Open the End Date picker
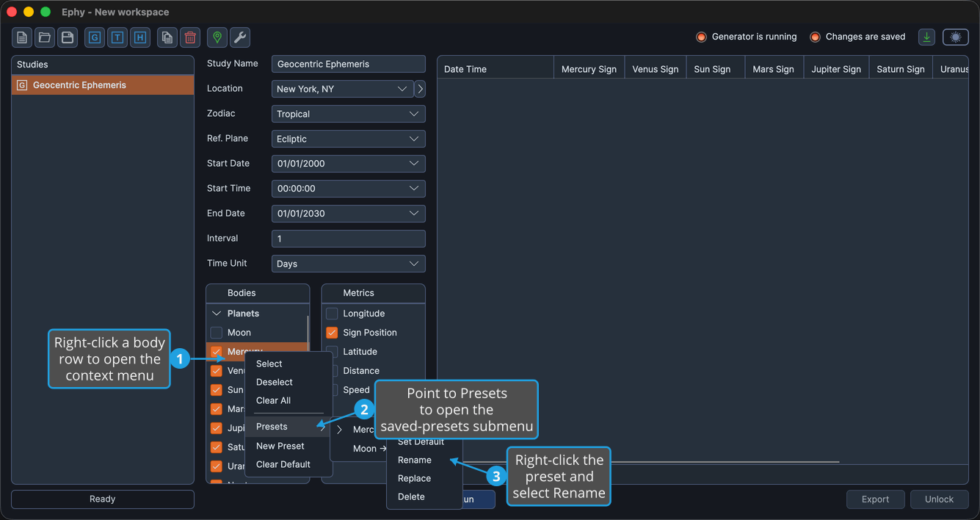 pos(349,214)
